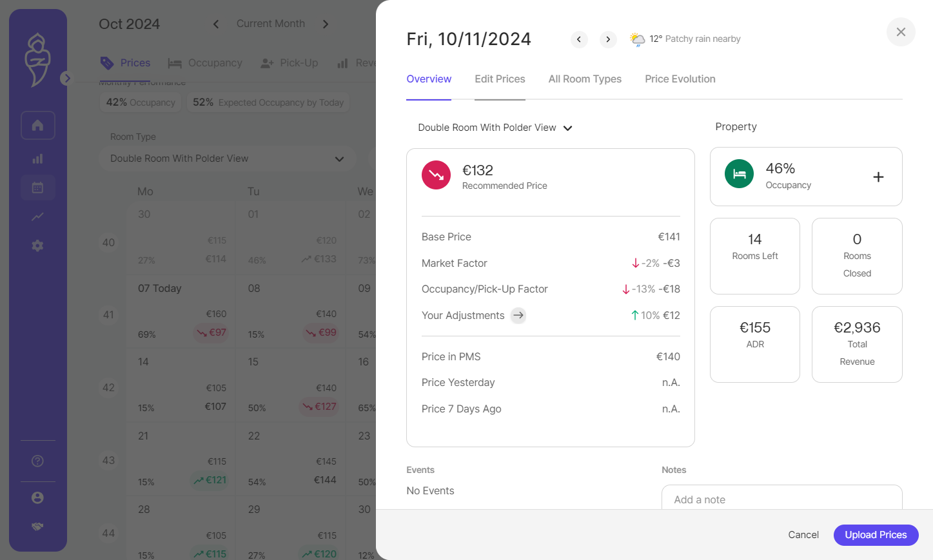Open the bar chart analytics sidebar icon
The width and height of the screenshot is (933, 560).
(37, 159)
